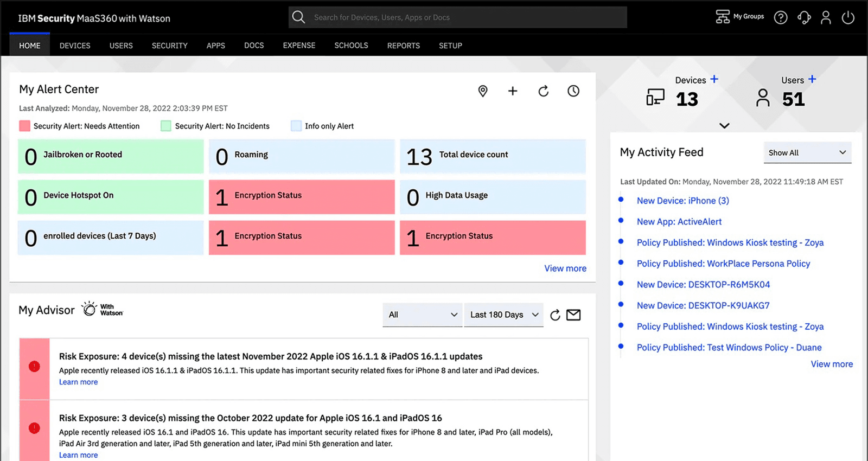Viewport: 868px width, 461px height.
Task: Open the help question mark icon
Action: 781,17
